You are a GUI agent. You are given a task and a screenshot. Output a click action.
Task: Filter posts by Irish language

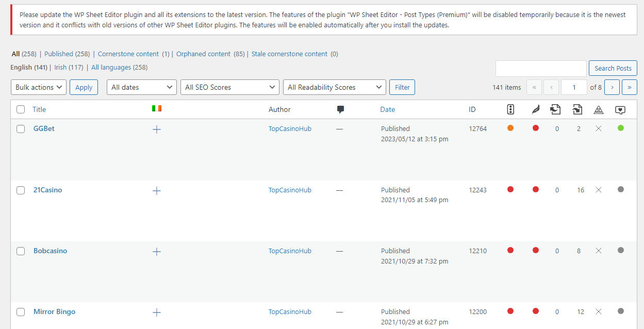tap(60, 67)
